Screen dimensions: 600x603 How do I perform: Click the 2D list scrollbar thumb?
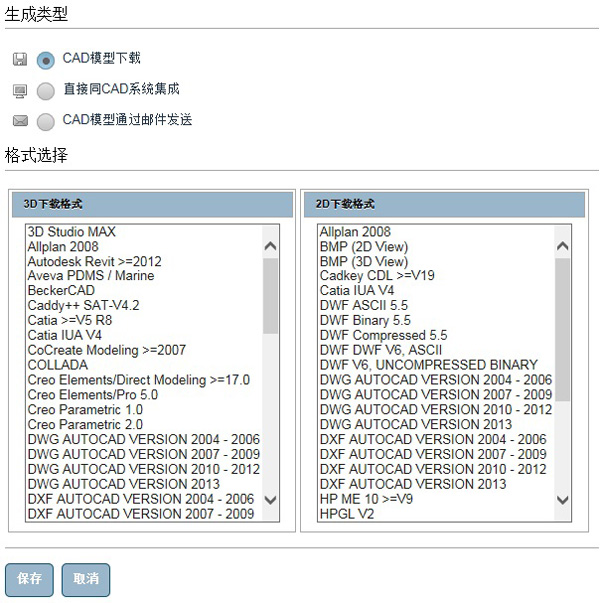[563, 330]
